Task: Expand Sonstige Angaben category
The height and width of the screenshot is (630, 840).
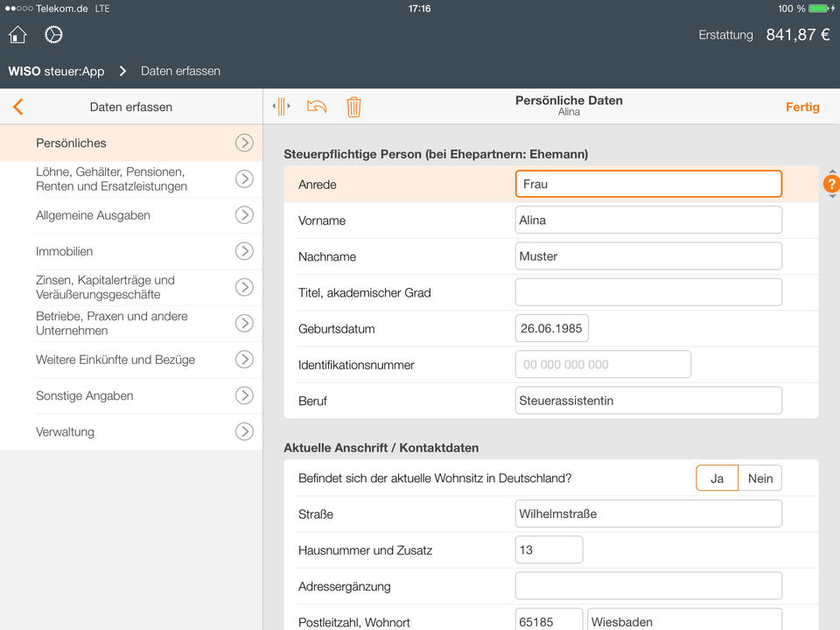Action: tap(244, 395)
